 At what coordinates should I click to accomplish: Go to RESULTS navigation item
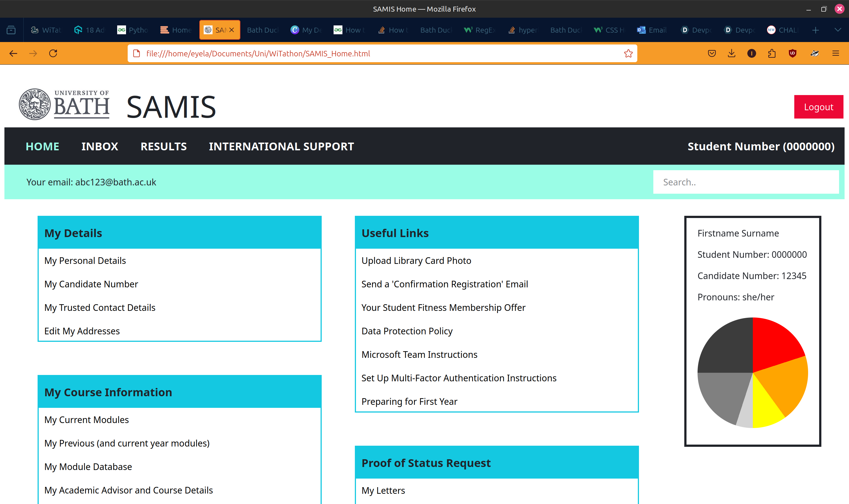tap(163, 146)
